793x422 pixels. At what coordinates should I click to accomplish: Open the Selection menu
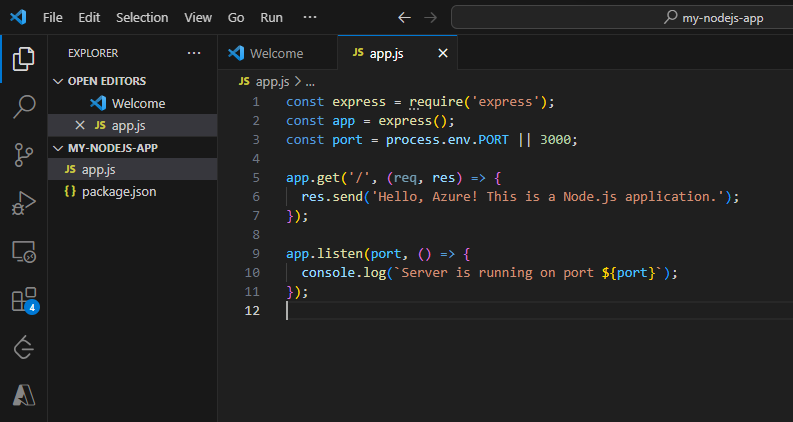(x=142, y=18)
